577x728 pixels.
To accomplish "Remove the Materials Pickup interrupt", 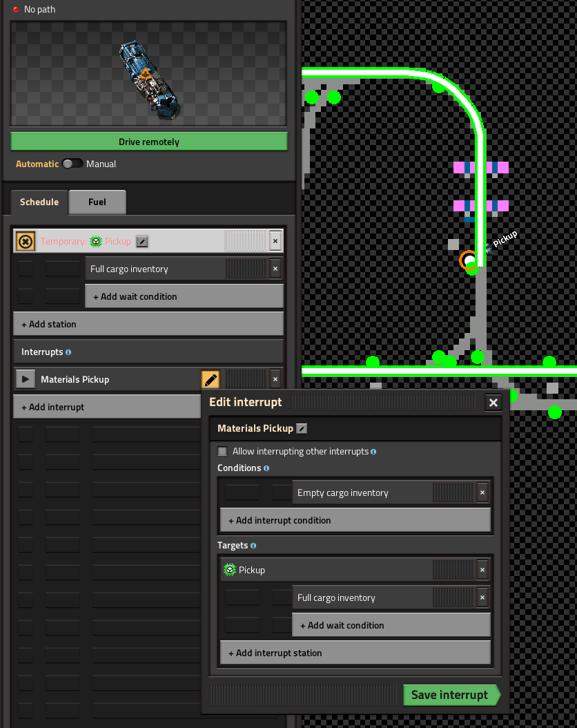I will tap(275, 379).
